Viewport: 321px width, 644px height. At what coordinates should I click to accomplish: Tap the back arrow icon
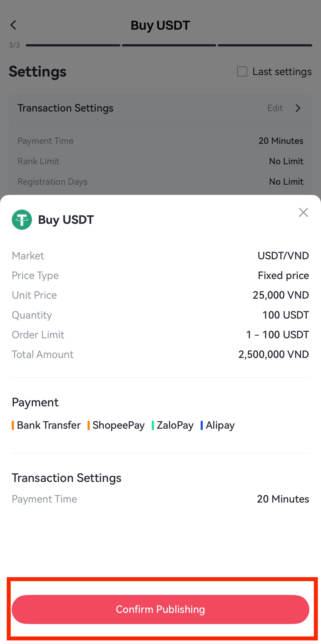point(13,25)
